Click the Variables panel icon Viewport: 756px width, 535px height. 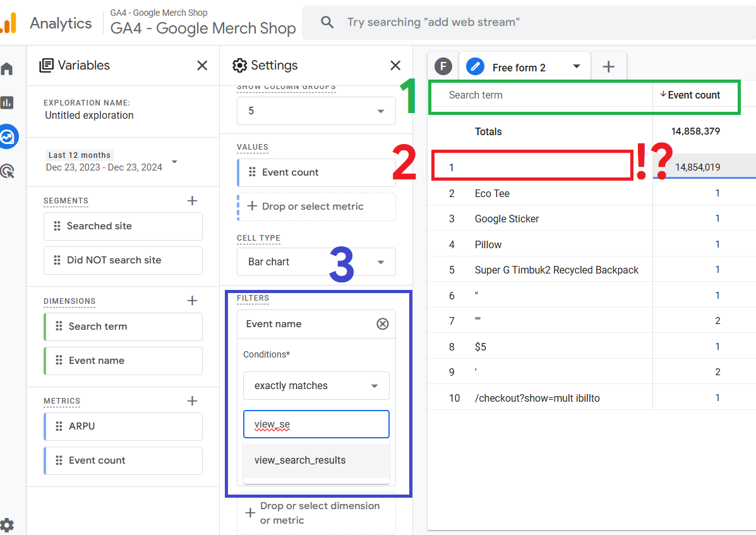46,66
